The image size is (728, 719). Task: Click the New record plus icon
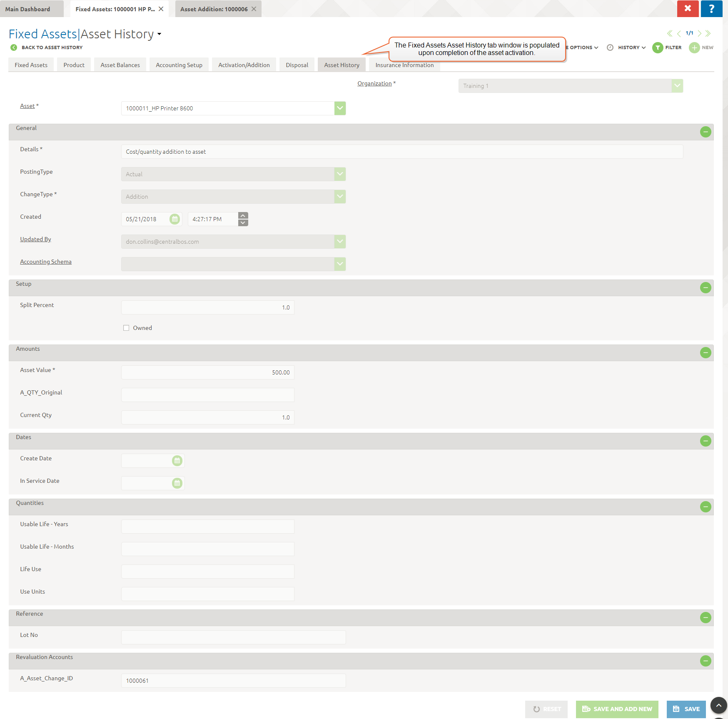[694, 48]
